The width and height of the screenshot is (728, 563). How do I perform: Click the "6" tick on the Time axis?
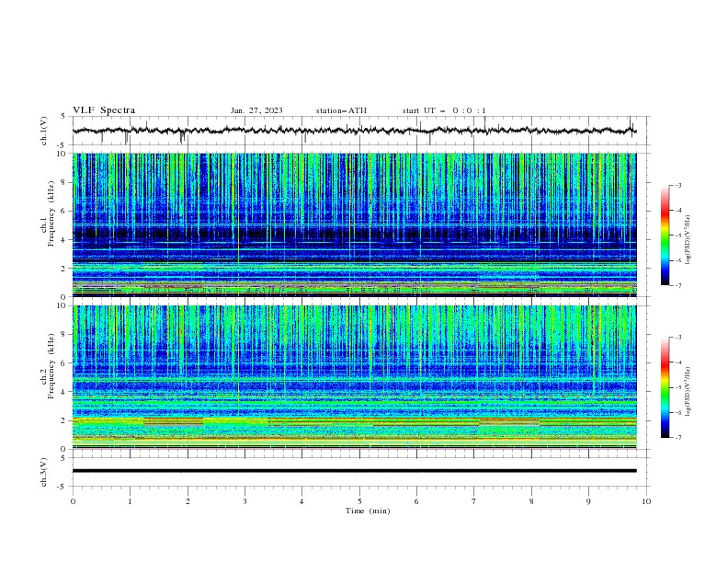[x=416, y=501]
